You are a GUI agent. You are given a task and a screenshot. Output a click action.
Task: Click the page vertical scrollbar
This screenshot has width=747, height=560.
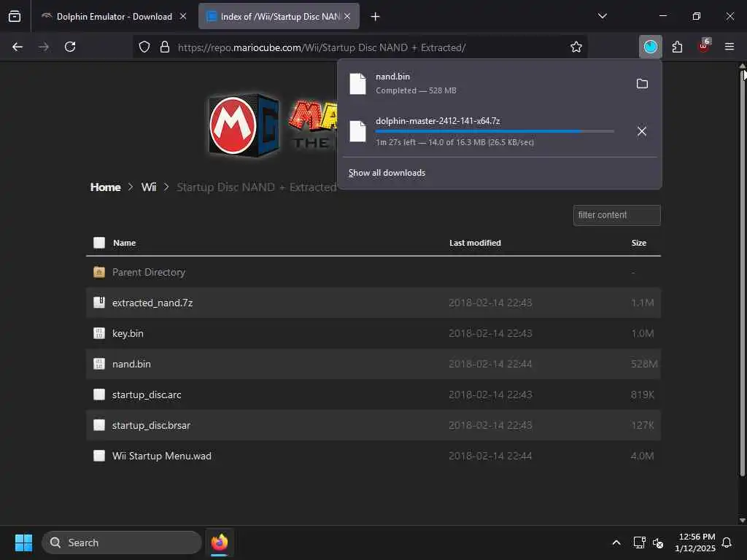[x=742, y=274]
